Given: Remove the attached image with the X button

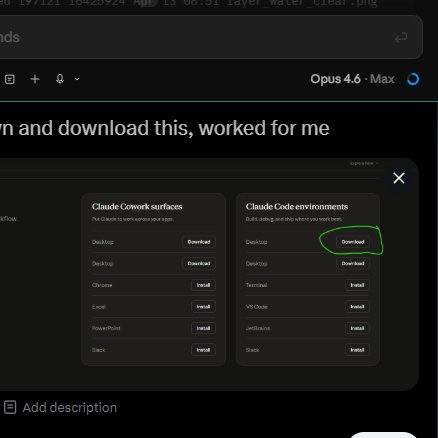Looking at the screenshot, I should pos(399,178).
